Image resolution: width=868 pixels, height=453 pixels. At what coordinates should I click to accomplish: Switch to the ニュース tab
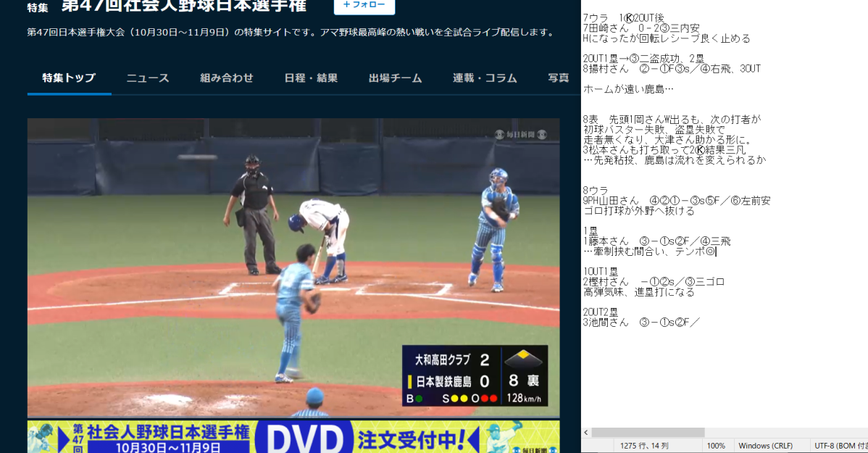click(x=148, y=78)
